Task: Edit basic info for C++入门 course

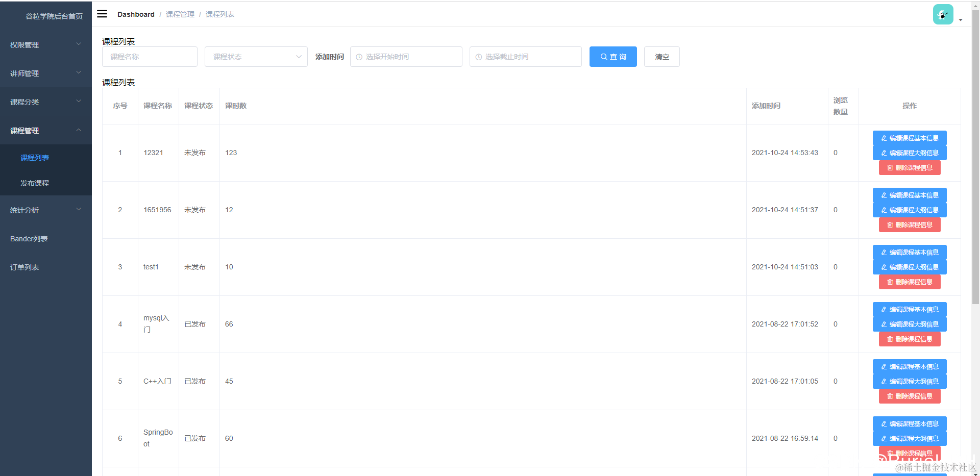Action: (910, 367)
